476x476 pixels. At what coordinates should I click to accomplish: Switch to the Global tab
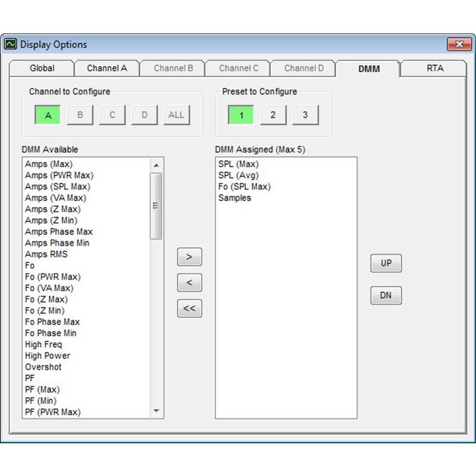[42, 68]
